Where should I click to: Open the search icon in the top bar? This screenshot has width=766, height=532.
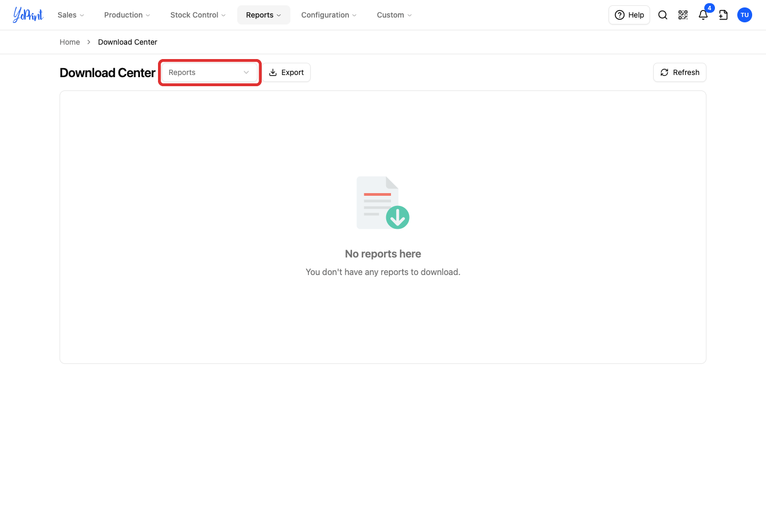pyautogui.click(x=663, y=15)
